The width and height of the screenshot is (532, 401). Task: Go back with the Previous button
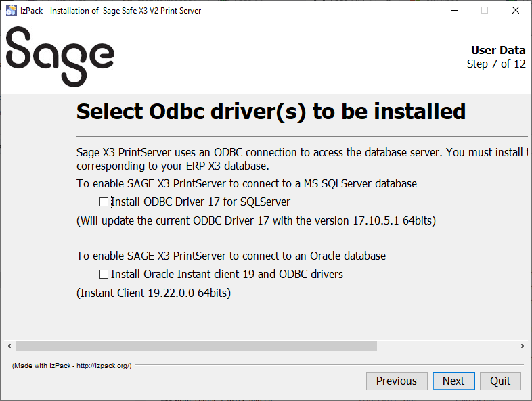coord(397,381)
